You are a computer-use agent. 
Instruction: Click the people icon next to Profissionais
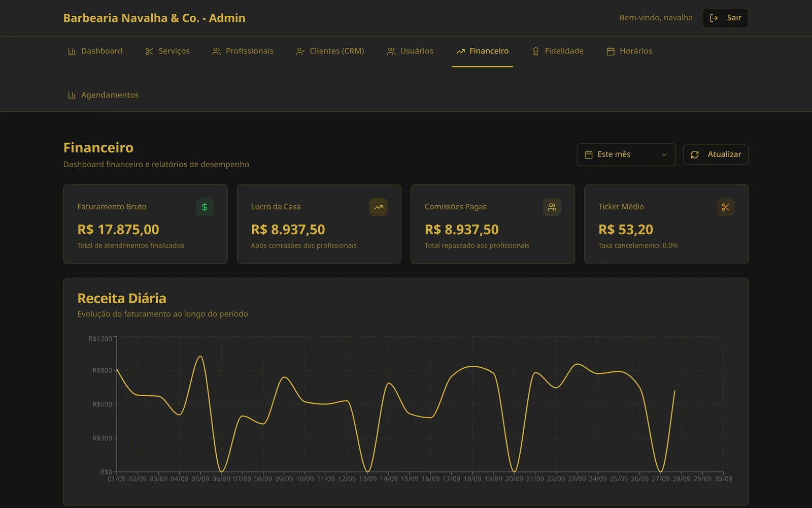(x=216, y=51)
